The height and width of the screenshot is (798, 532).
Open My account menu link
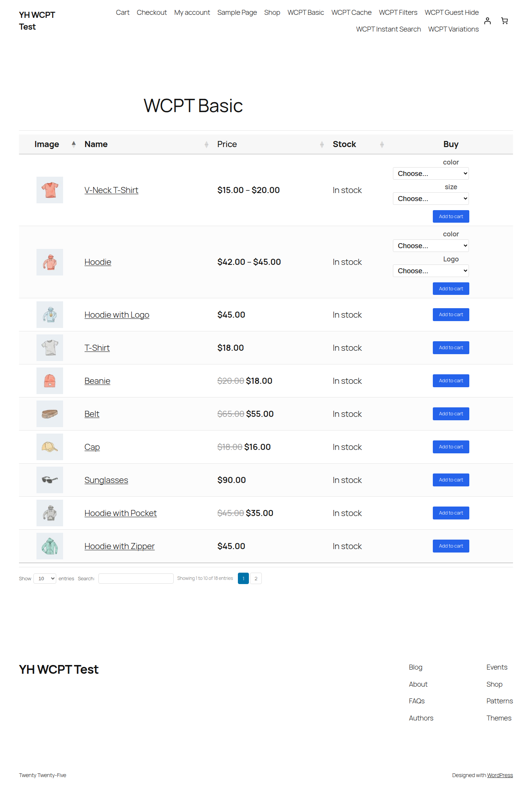click(x=192, y=13)
